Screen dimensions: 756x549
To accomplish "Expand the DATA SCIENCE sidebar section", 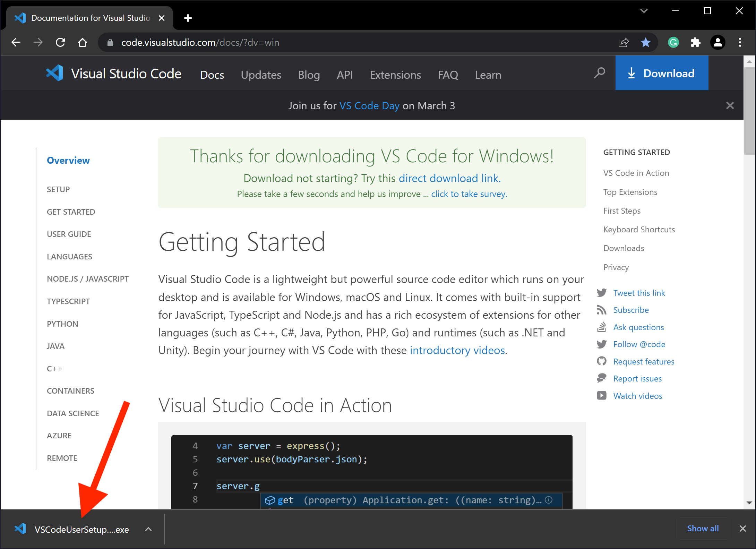I will pyautogui.click(x=73, y=413).
